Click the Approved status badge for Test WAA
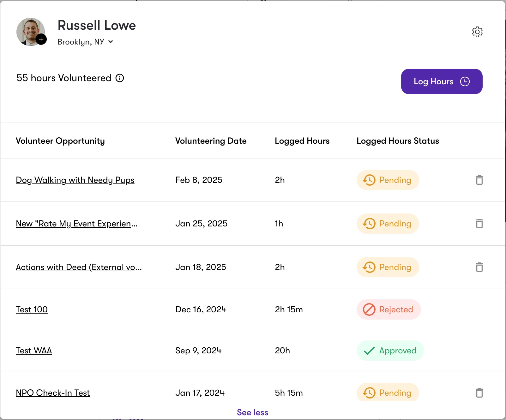 point(390,351)
